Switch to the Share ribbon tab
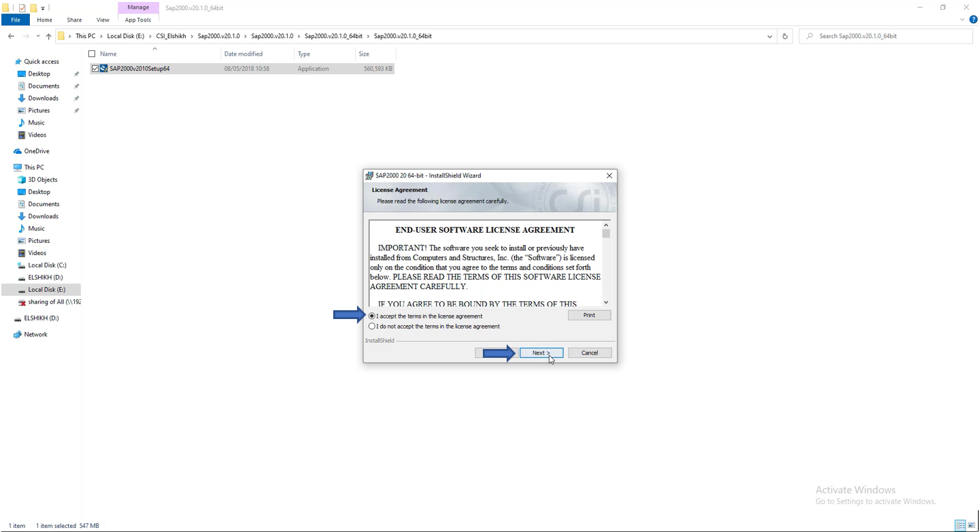The image size is (980, 532). click(74, 20)
